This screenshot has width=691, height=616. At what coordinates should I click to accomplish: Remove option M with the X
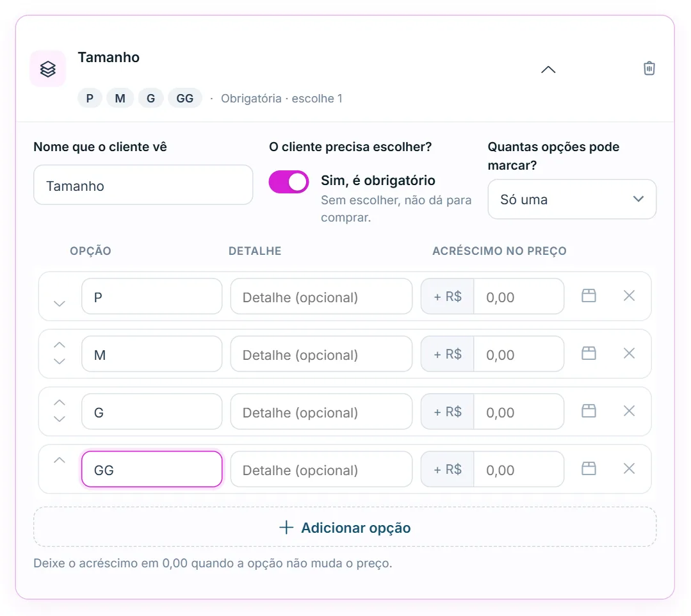630,353
